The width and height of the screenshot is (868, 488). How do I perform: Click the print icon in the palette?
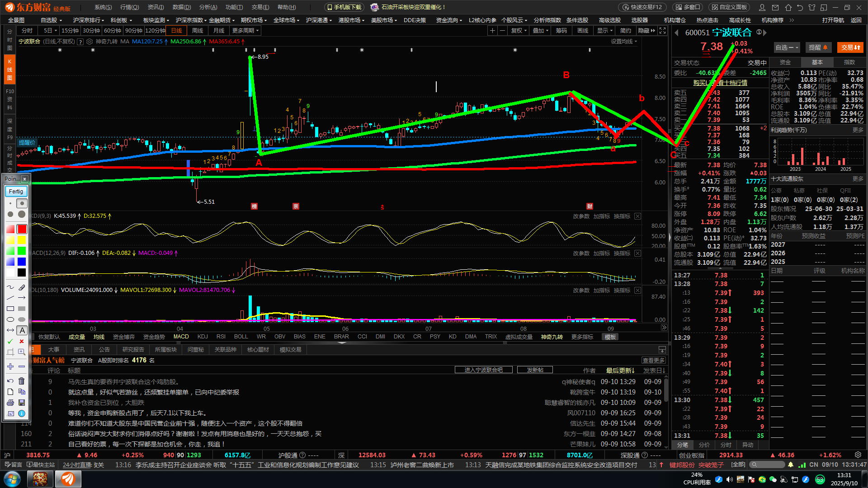tap(10, 403)
